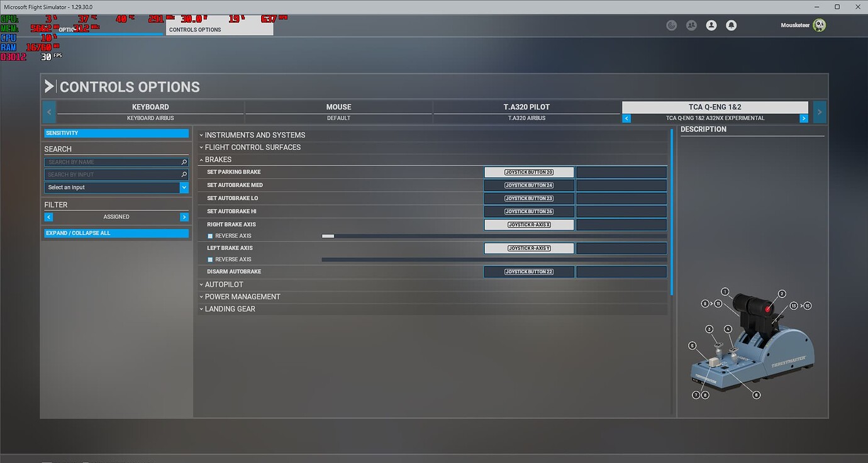Click the magnifier in Search by Name

(x=184, y=162)
